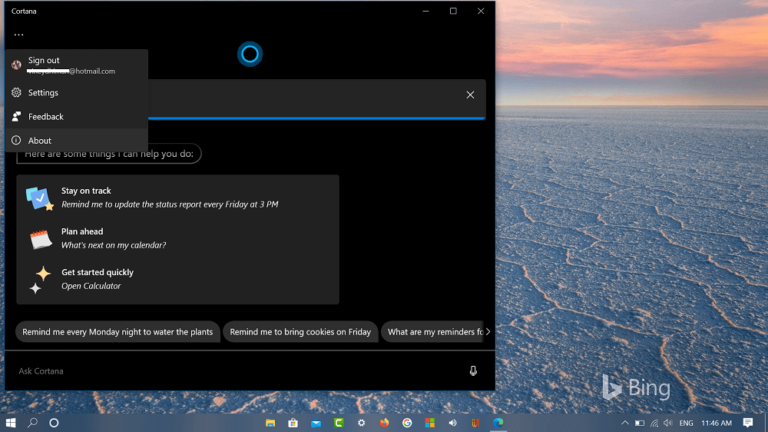Open Microsoft Store shopping bag icon
The width and height of the screenshot is (768, 432).
pos(293,423)
